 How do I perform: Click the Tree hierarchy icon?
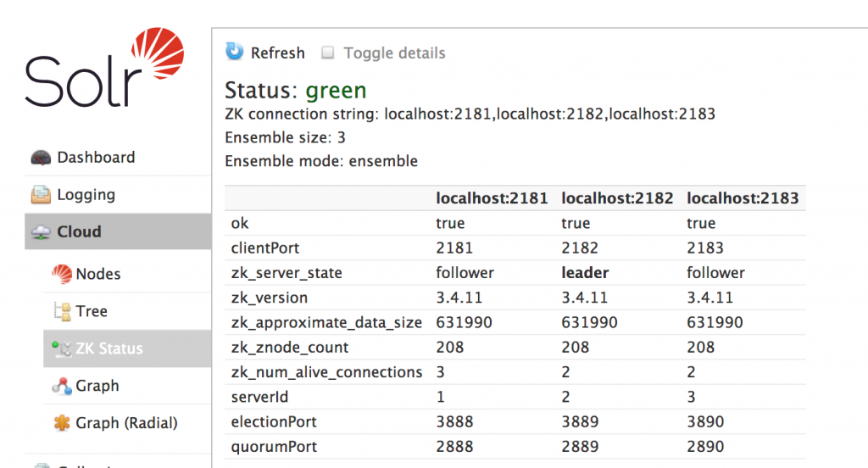point(61,311)
